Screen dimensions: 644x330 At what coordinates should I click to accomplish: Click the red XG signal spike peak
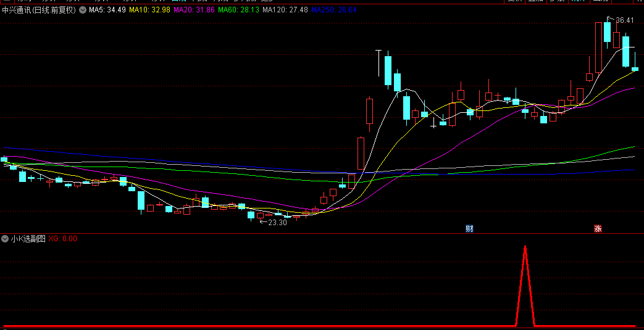click(525, 247)
